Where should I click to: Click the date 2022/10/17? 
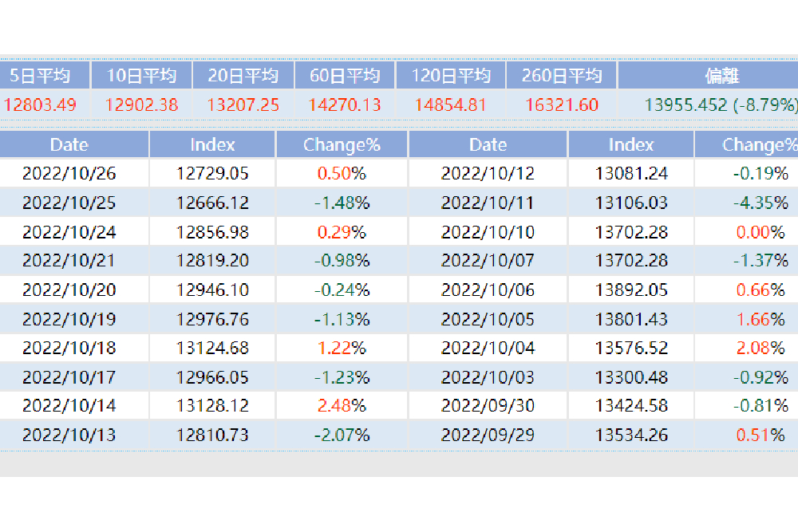[x=69, y=377]
